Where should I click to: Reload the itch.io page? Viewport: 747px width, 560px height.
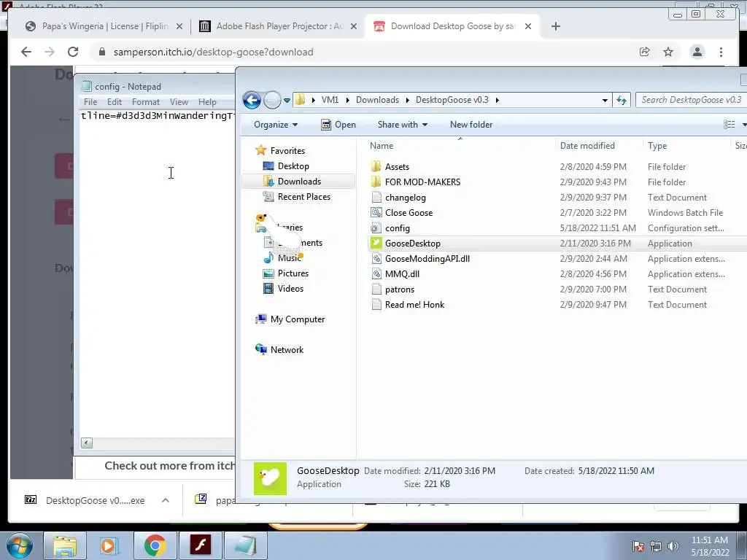coord(73,52)
